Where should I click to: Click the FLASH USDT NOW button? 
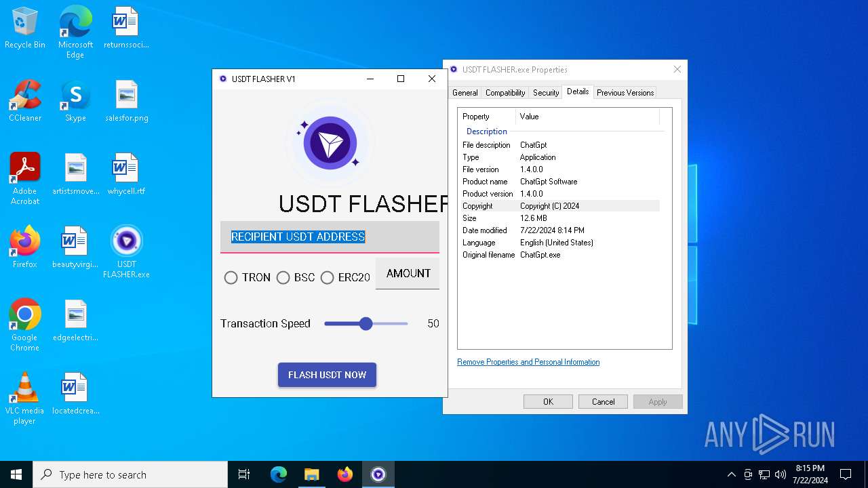327,375
